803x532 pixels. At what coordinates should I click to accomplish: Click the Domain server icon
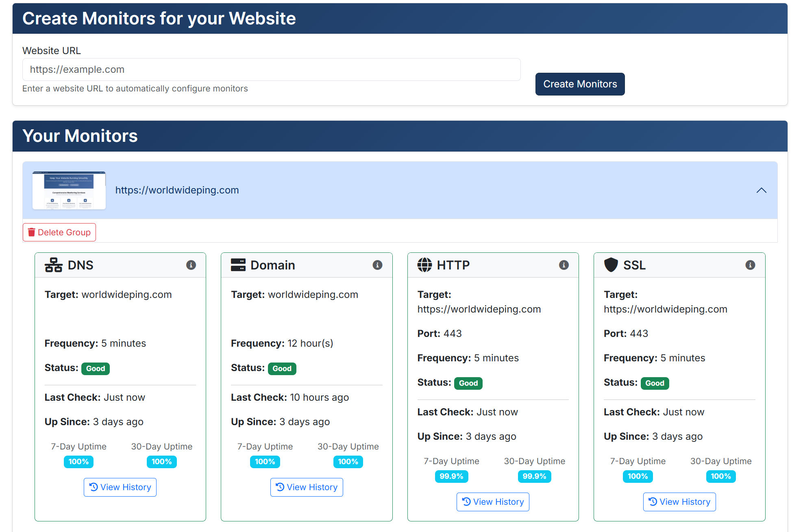pos(239,265)
